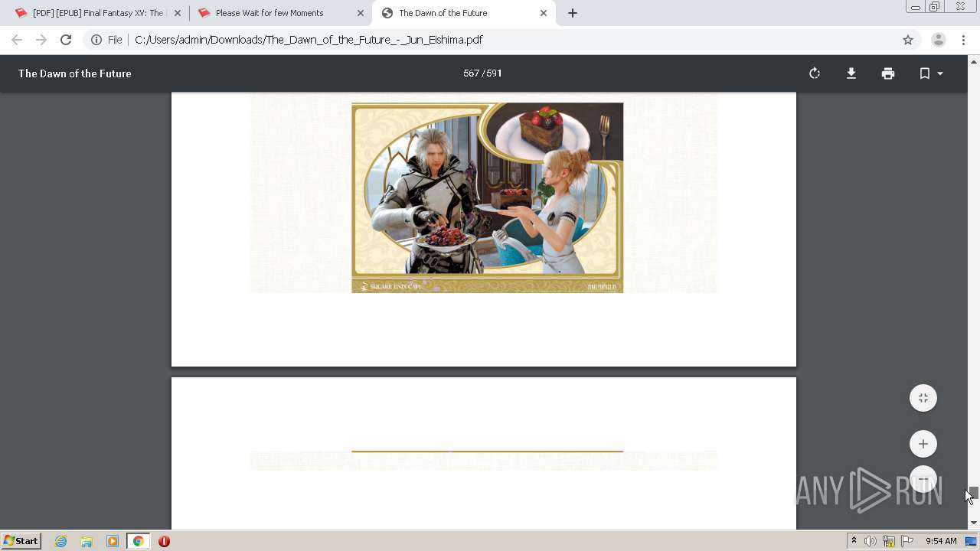Open the volume control in tray
This screenshot has width=980, height=551.
[871, 541]
